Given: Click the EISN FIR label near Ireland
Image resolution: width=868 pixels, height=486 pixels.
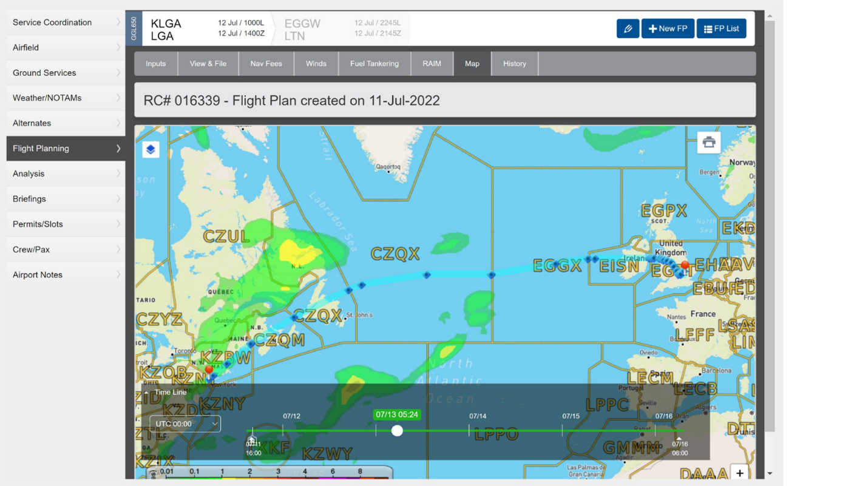Looking at the screenshot, I should point(619,265).
